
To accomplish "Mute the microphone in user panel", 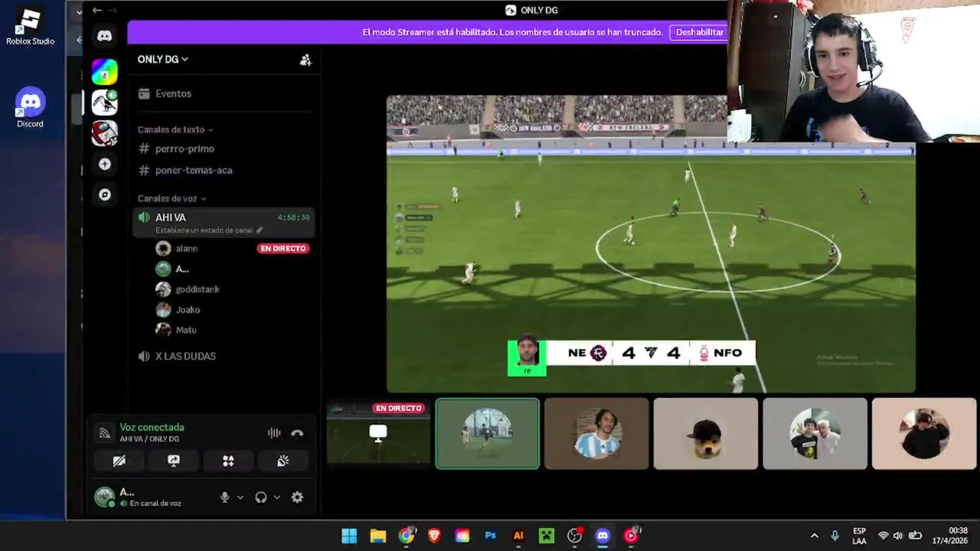I will (224, 497).
